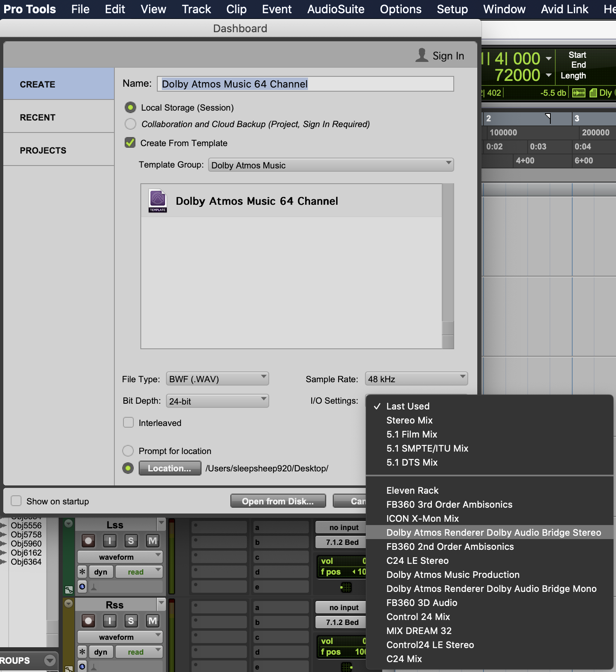Record-enable the Lss track
The width and height of the screenshot is (616, 672).
pos(88,541)
